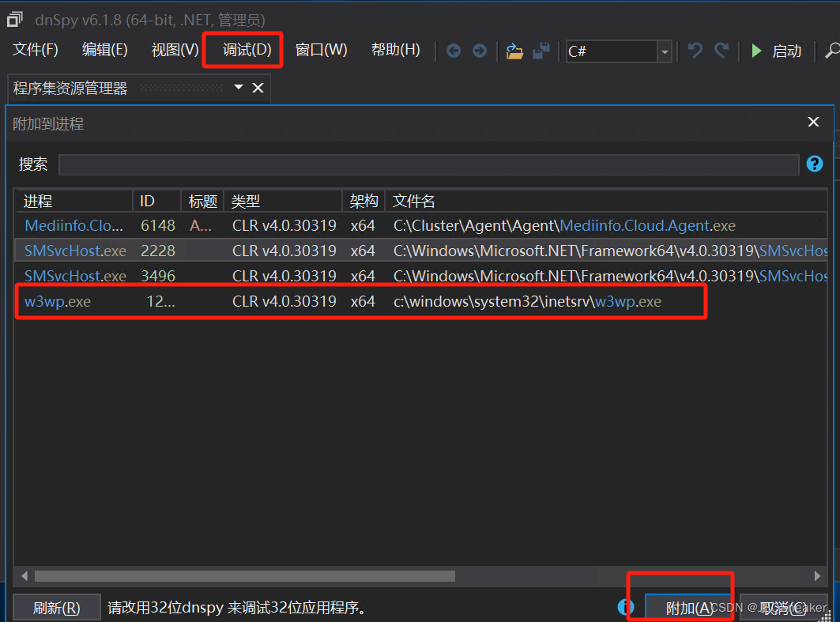Expand the C# combo box arrow

pos(664,51)
